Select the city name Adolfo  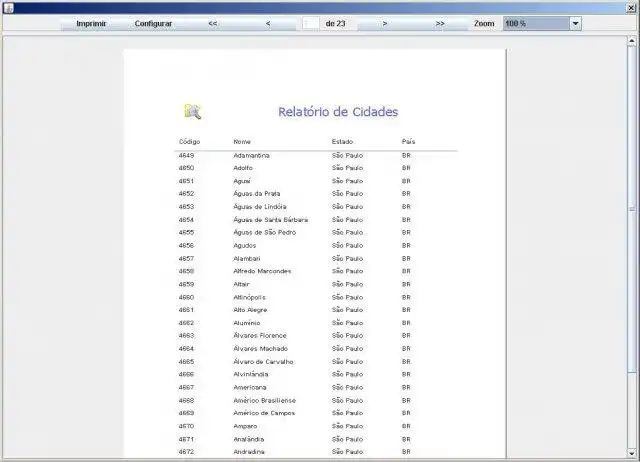point(243,168)
